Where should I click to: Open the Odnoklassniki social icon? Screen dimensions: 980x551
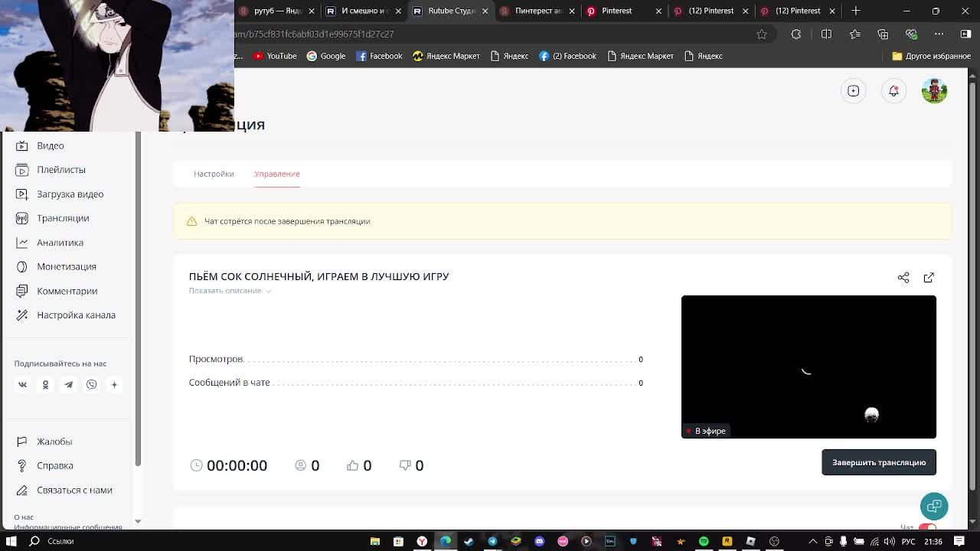pos(45,385)
